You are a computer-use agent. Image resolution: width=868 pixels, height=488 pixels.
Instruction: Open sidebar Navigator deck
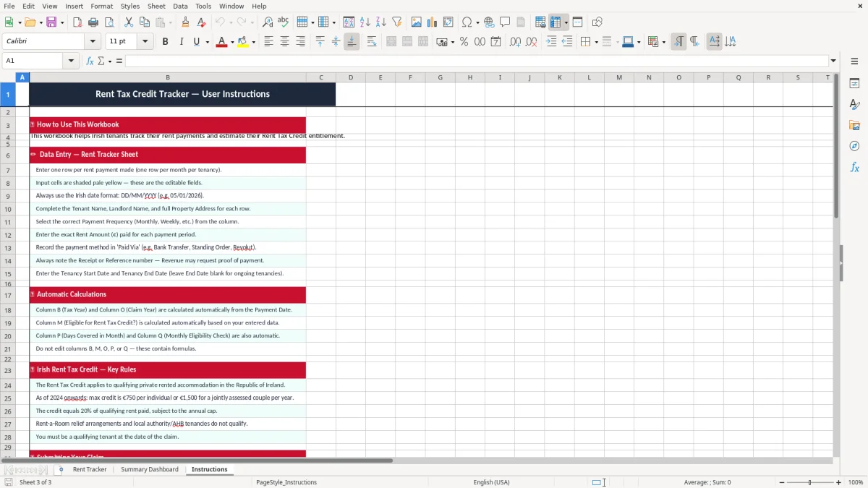tap(854, 147)
